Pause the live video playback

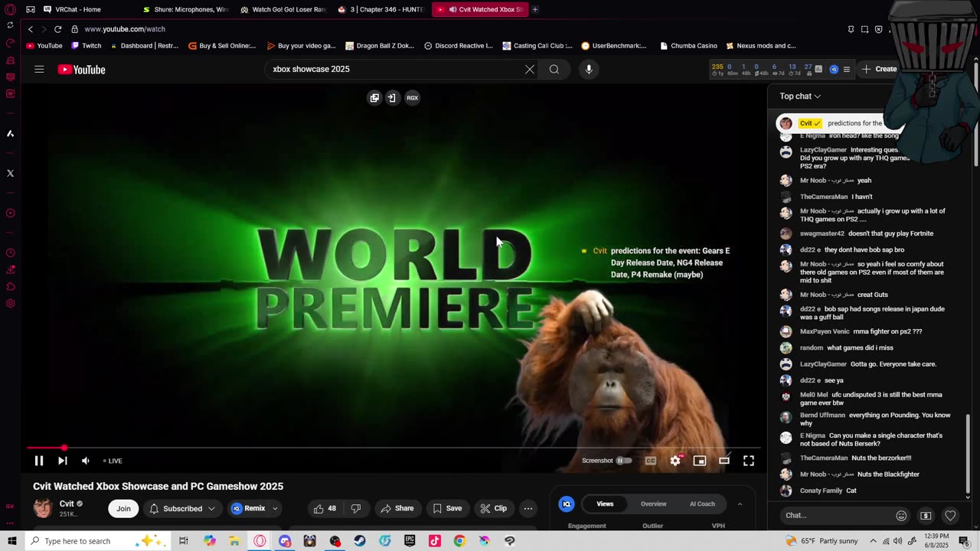38,461
